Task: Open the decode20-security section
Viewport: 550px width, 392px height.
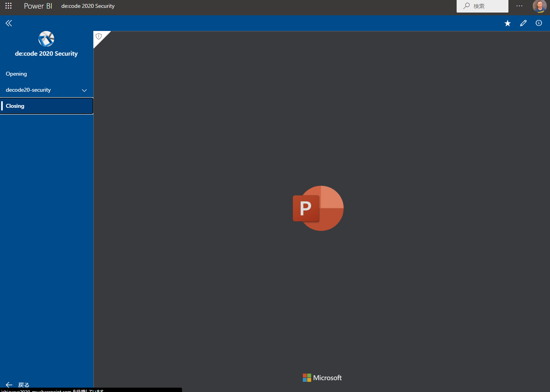Action: pyautogui.click(x=28, y=90)
